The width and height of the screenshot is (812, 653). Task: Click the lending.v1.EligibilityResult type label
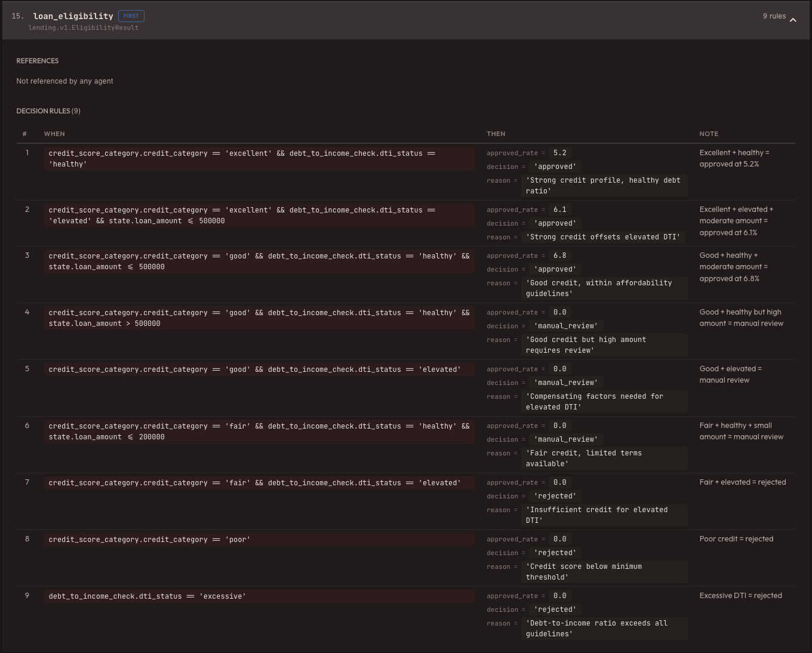[83, 27]
